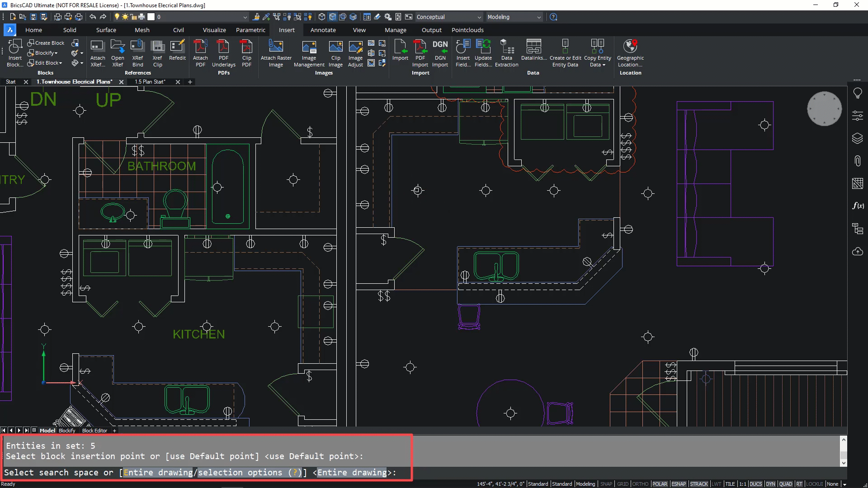The height and width of the screenshot is (488, 868).
Task: Open Layers panel from right sidebar
Action: tap(857, 138)
